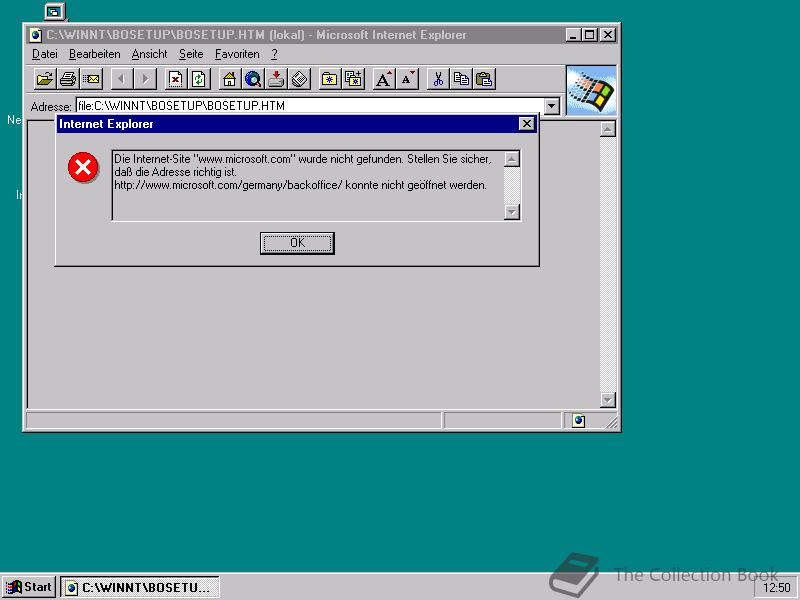Viewport: 800px width, 600px height.
Task: Click the Forward arrow toolbar button
Action: coord(145,79)
